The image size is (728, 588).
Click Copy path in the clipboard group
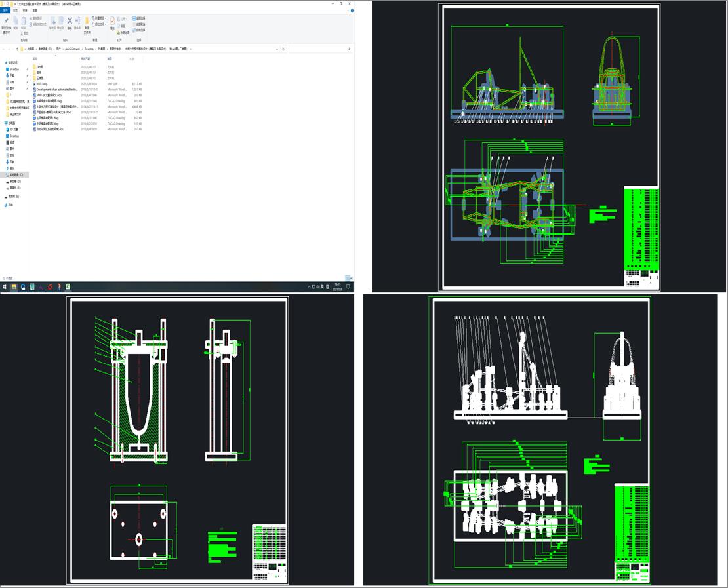click(36, 18)
